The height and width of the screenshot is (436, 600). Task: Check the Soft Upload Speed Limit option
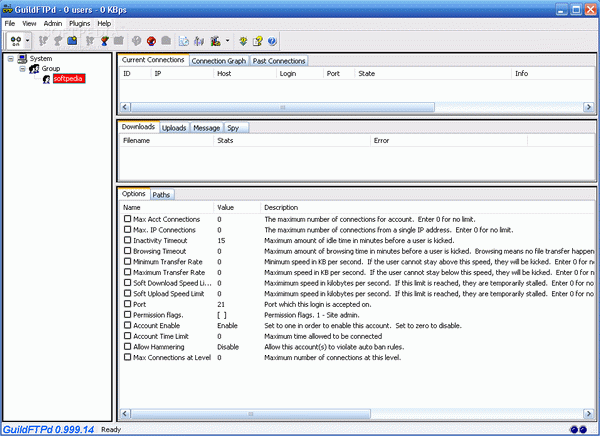pyautogui.click(x=127, y=293)
